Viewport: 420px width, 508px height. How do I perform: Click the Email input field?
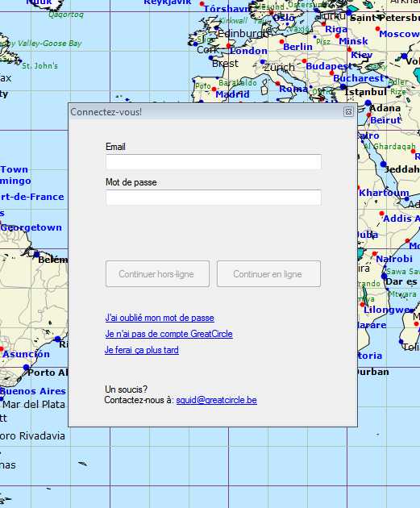point(214,162)
